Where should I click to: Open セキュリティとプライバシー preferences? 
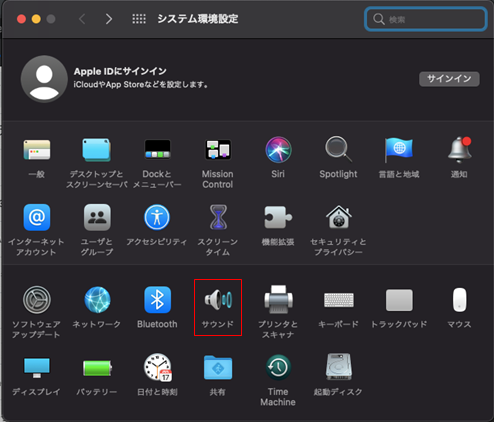pyautogui.click(x=339, y=217)
